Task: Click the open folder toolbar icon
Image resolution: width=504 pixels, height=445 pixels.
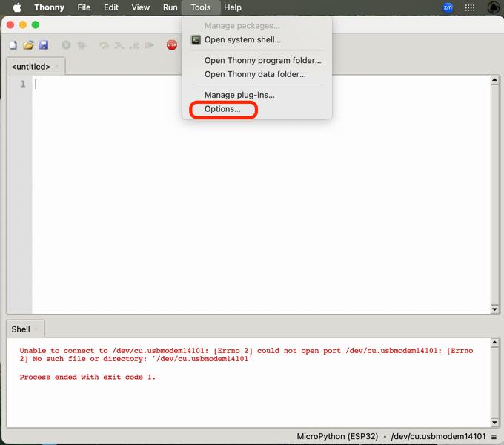Action: tap(28, 45)
